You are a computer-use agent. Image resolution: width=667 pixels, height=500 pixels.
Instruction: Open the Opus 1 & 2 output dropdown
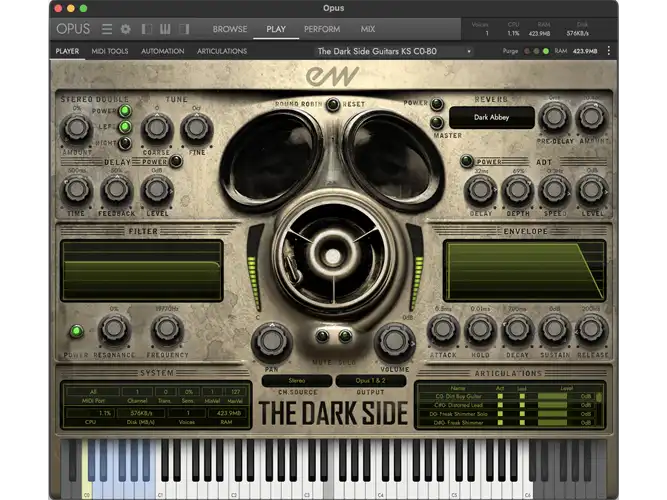click(371, 380)
